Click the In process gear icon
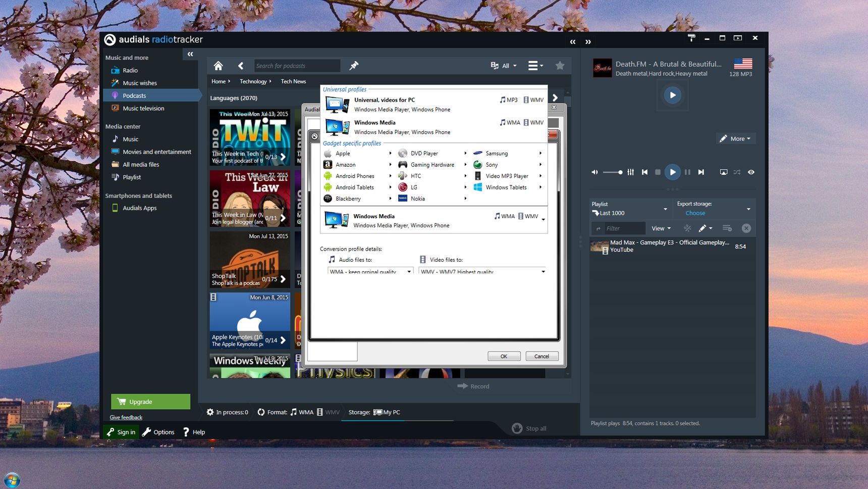Viewport: 868px width, 489px height. click(x=210, y=412)
